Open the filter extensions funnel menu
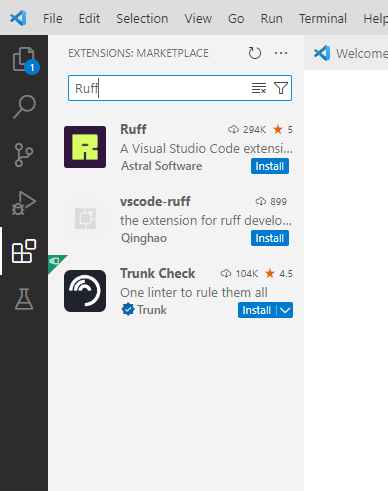Viewport: 388px width, 491px height. tap(281, 88)
